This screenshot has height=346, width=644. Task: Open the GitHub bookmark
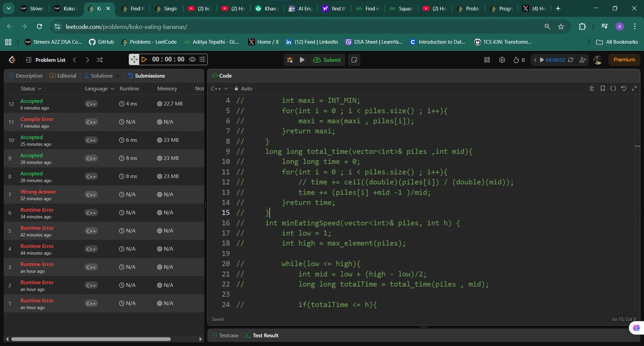[101, 42]
